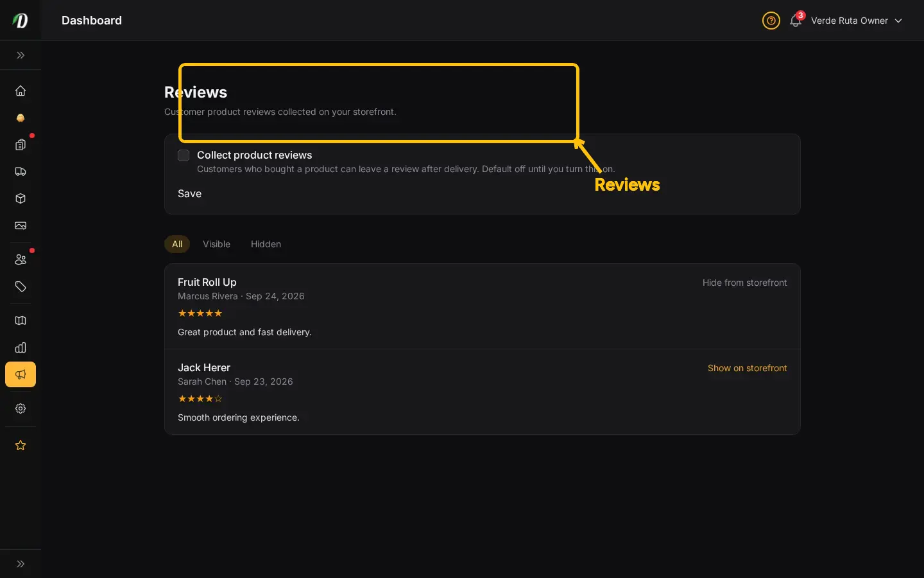Click the Jack Herer review title

tap(204, 367)
